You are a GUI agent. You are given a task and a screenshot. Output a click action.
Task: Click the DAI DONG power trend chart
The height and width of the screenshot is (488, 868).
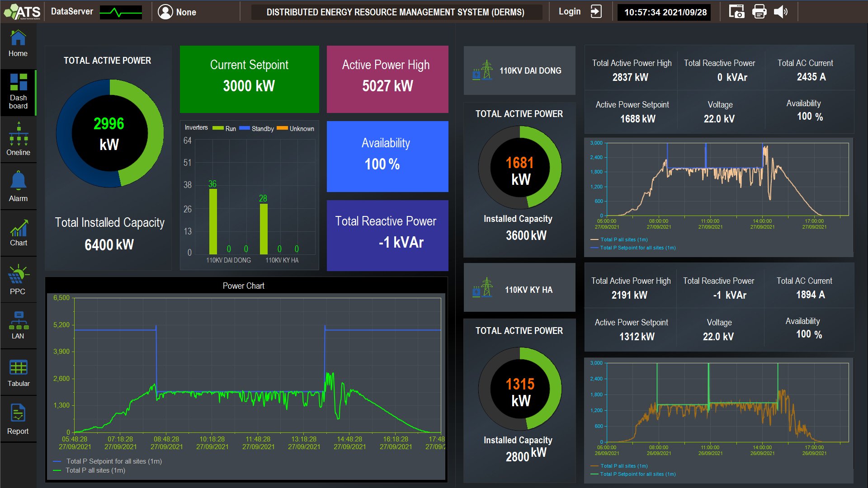click(727, 179)
